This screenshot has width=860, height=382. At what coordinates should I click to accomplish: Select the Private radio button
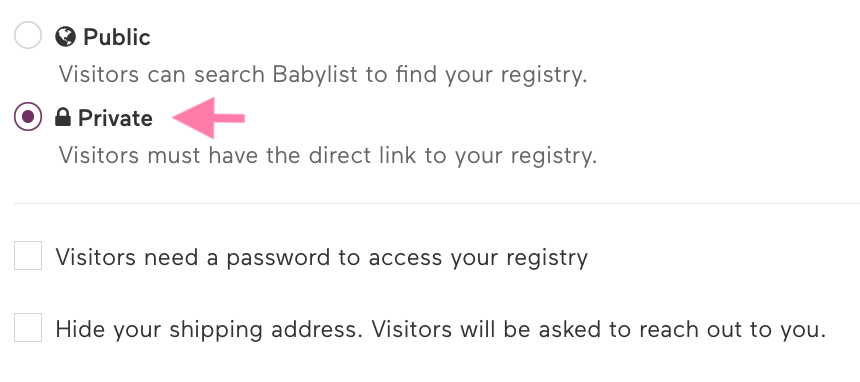tap(27, 117)
